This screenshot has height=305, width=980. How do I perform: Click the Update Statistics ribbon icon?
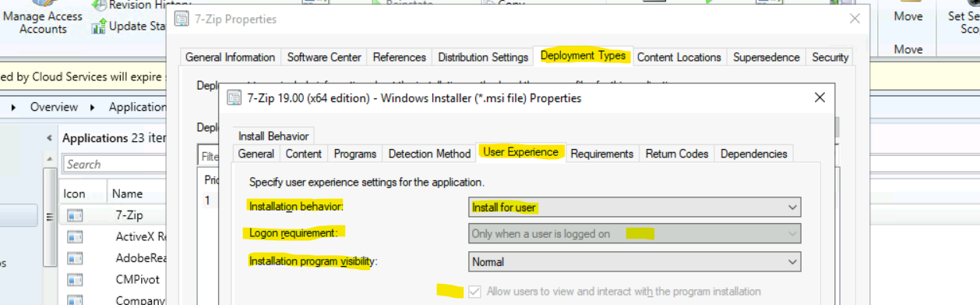(x=99, y=27)
